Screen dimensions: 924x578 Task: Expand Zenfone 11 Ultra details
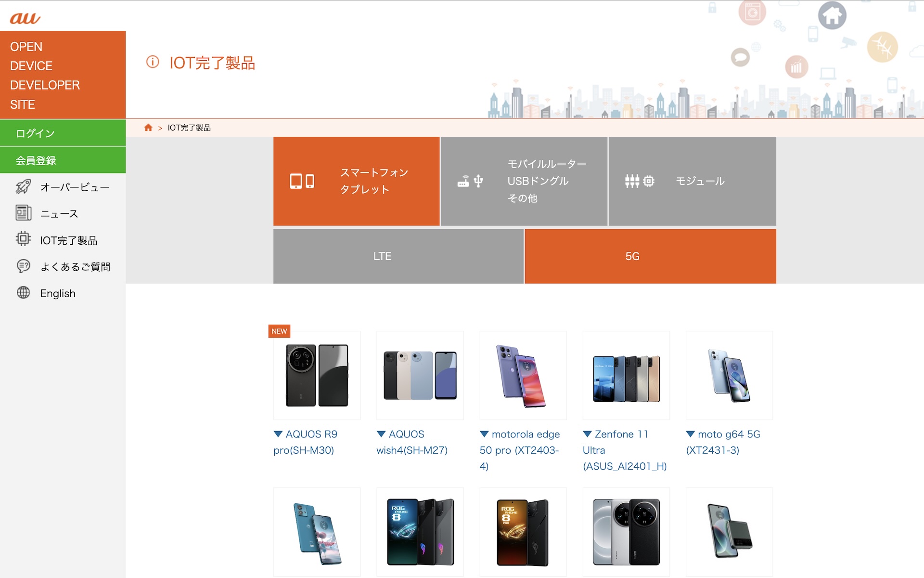625,450
